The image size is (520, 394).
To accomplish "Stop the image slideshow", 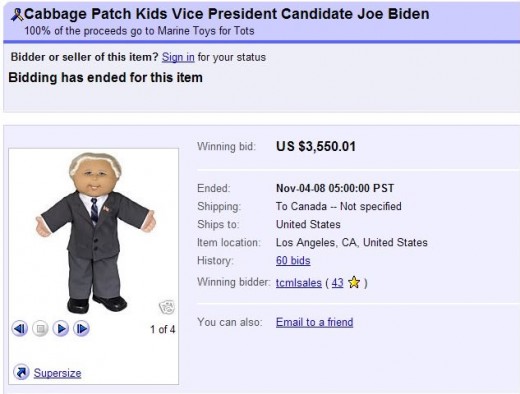I will pos(40,329).
